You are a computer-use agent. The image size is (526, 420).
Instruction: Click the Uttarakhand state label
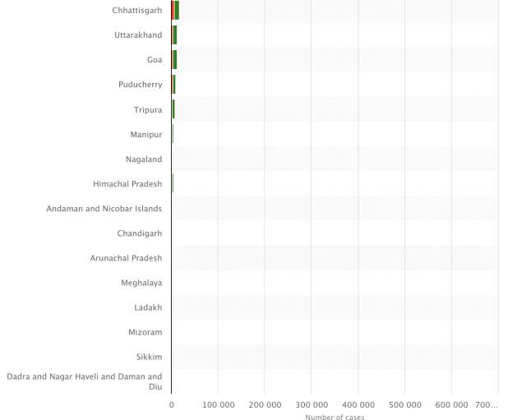pos(138,35)
